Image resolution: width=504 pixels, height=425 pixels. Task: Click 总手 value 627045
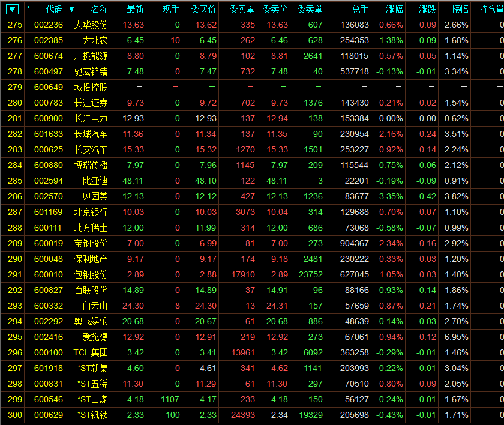point(355,274)
